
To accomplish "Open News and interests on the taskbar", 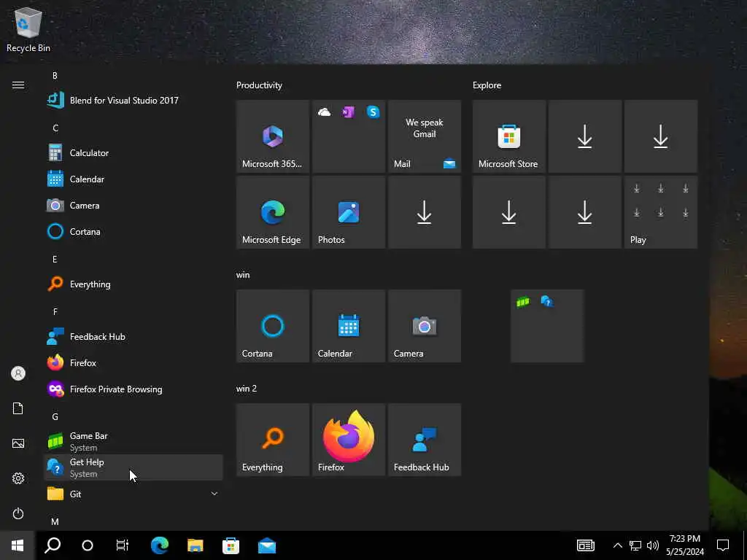I will click(x=586, y=545).
